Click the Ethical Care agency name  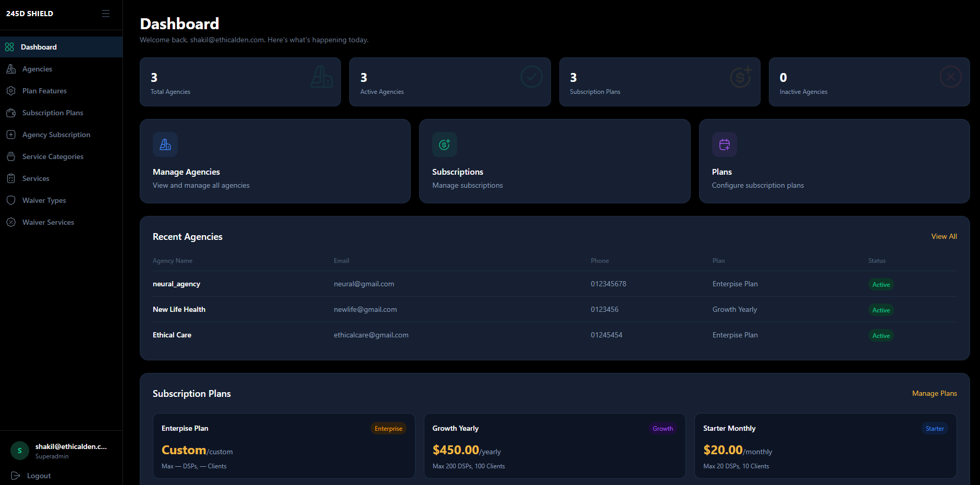click(172, 335)
